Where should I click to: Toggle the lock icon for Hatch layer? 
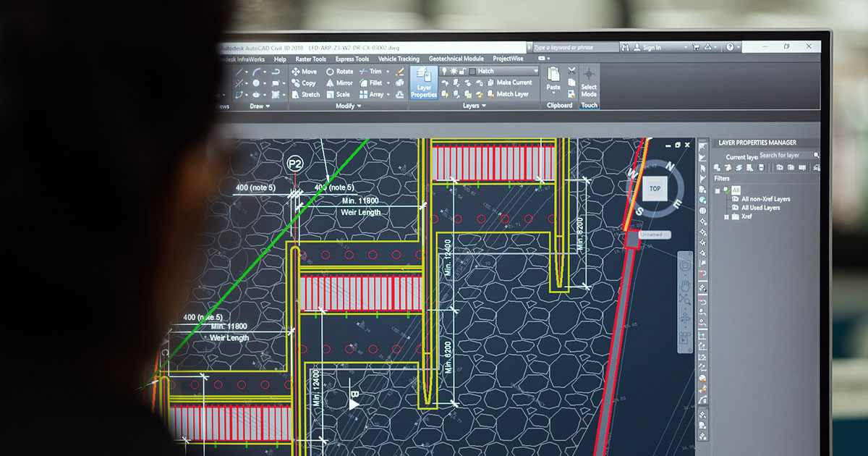coord(462,71)
